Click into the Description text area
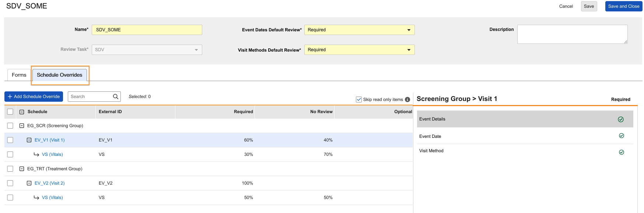Viewport: 644px width, 213px height. (572, 34)
